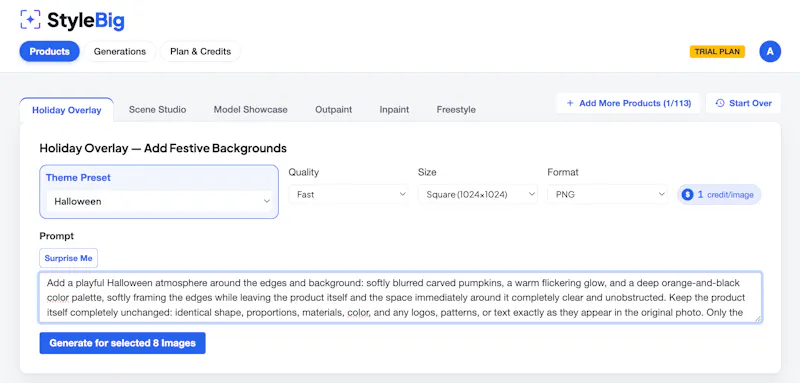
Task: Click the Surprise Me button
Action: [x=68, y=258]
